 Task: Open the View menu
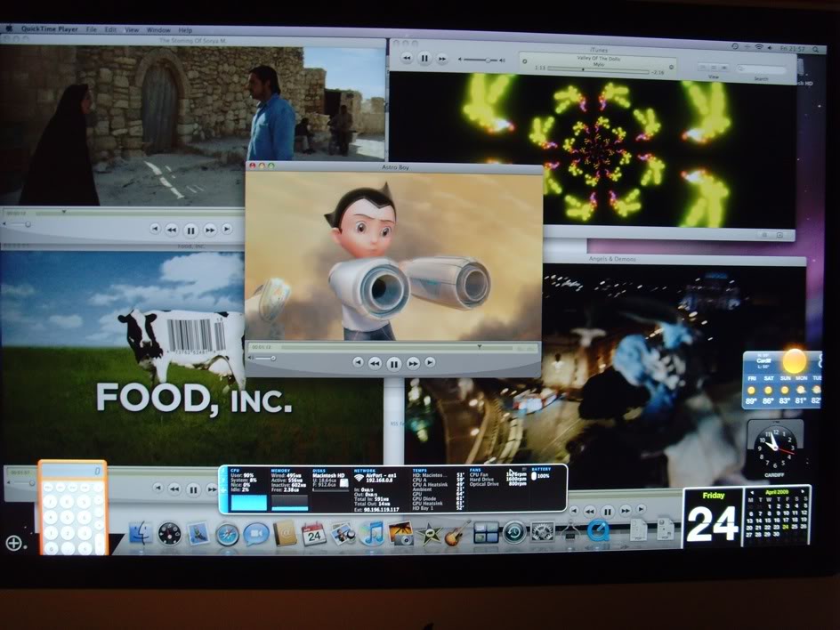132,30
